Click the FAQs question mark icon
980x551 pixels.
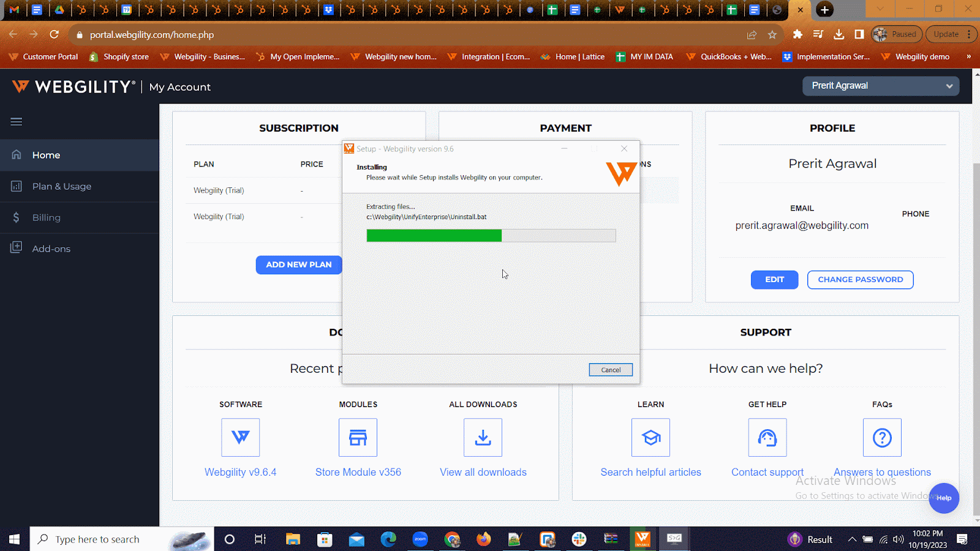(882, 437)
